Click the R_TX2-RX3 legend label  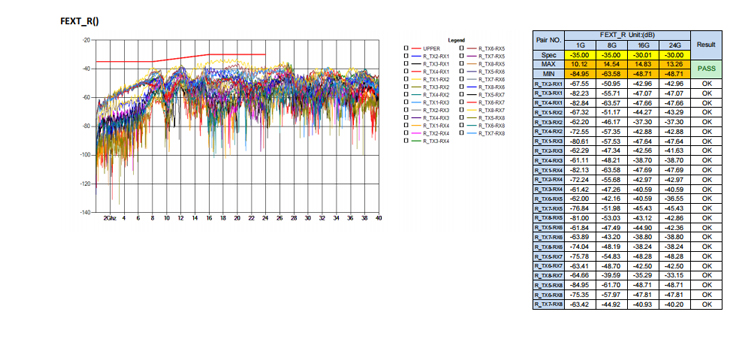[436, 110]
